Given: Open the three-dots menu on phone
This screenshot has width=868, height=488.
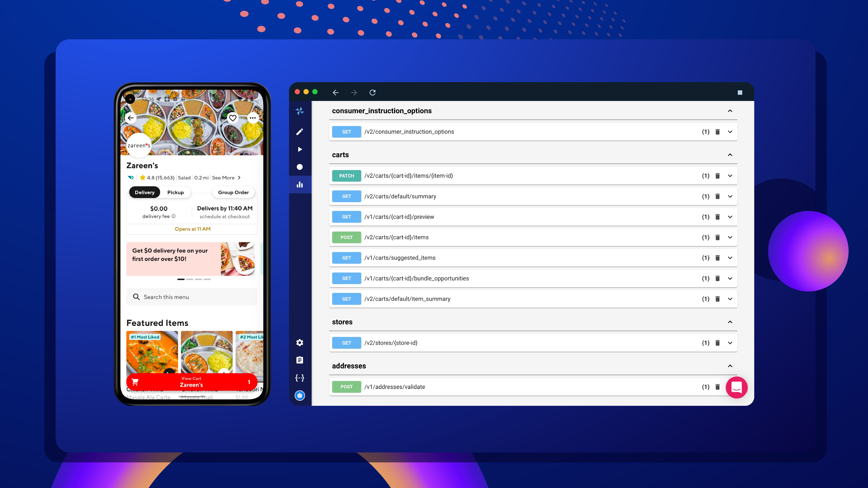Looking at the screenshot, I should pyautogui.click(x=253, y=118).
